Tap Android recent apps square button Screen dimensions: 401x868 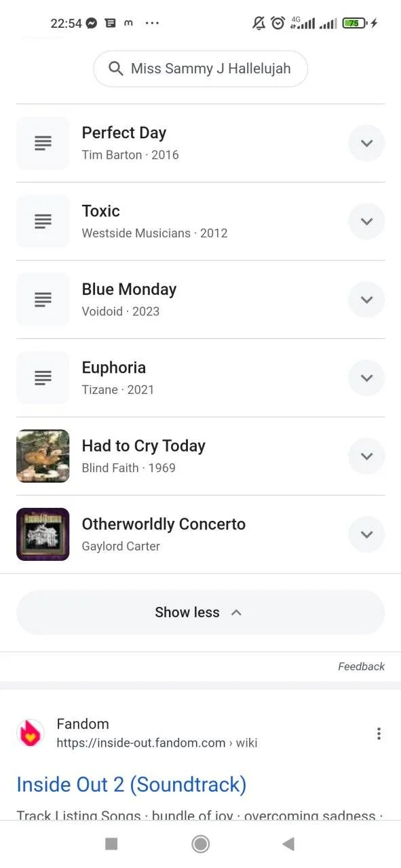tap(111, 844)
